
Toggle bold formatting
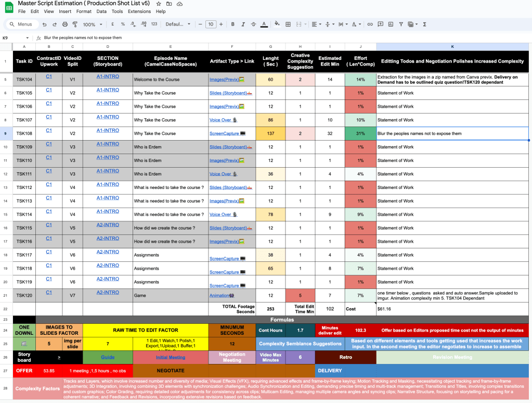click(233, 24)
